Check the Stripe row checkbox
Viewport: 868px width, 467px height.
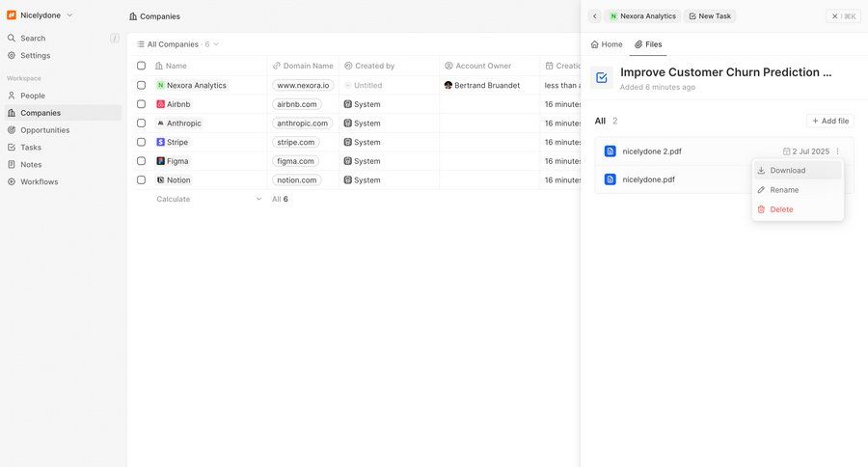[x=141, y=142]
